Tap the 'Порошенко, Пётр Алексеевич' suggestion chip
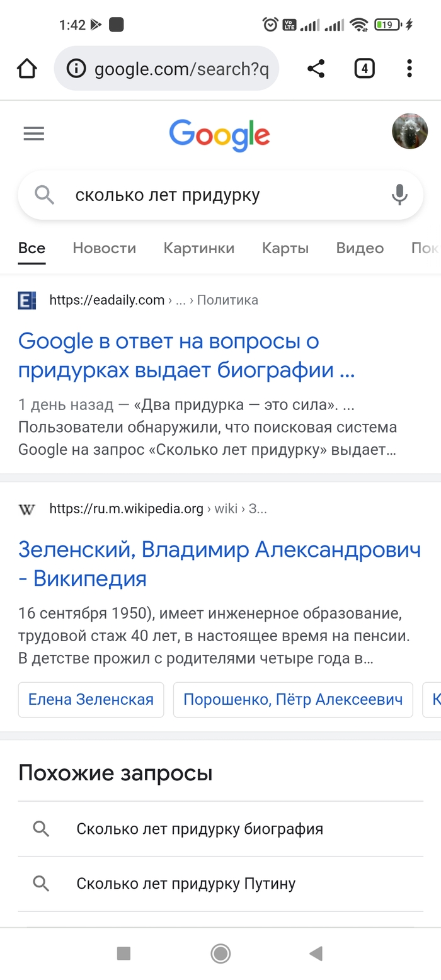This screenshot has width=441, height=980. click(293, 699)
